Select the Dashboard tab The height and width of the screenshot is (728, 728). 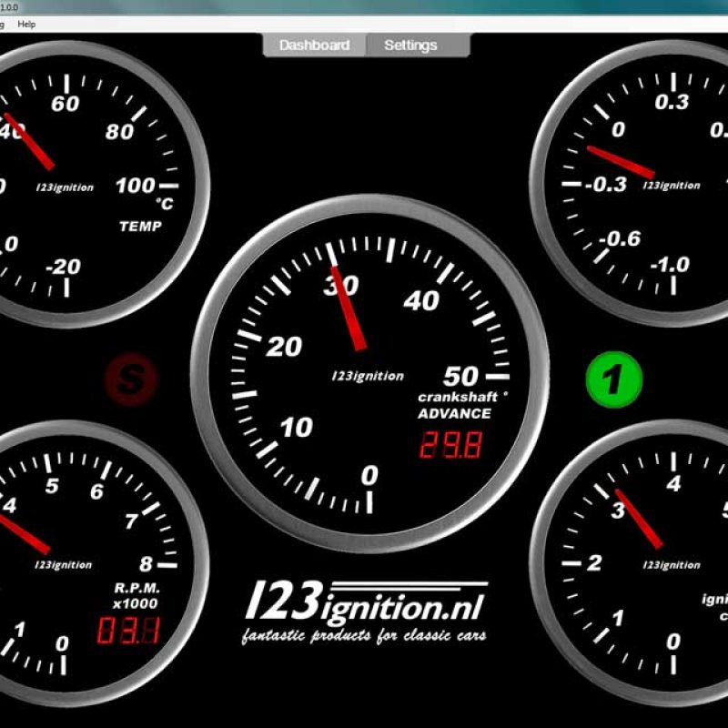pos(314,45)
